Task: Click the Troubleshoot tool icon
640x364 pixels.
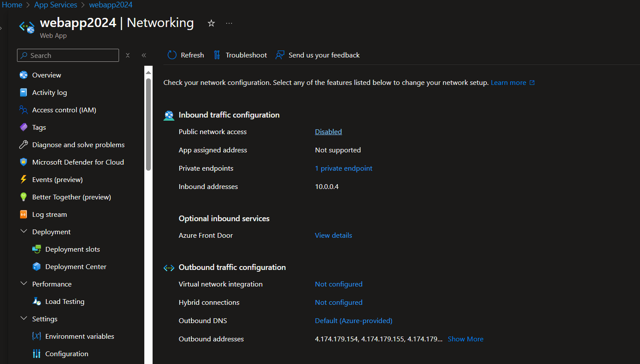Action: (x=217, y=55)
